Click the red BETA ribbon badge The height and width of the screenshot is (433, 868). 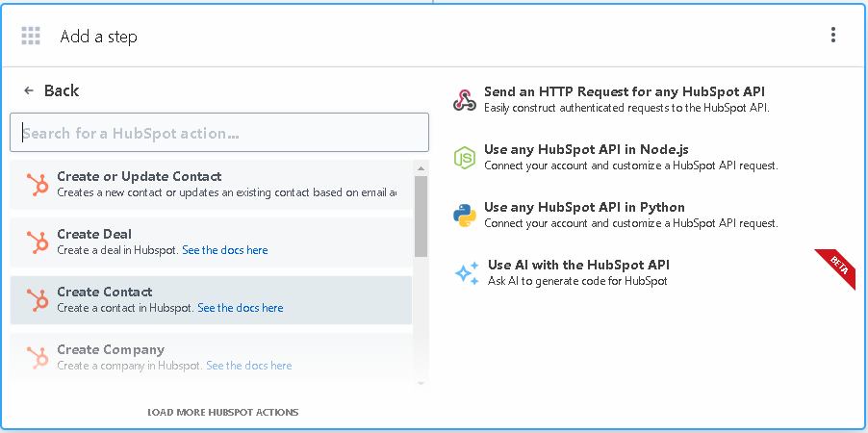click(x=839, y=267)
